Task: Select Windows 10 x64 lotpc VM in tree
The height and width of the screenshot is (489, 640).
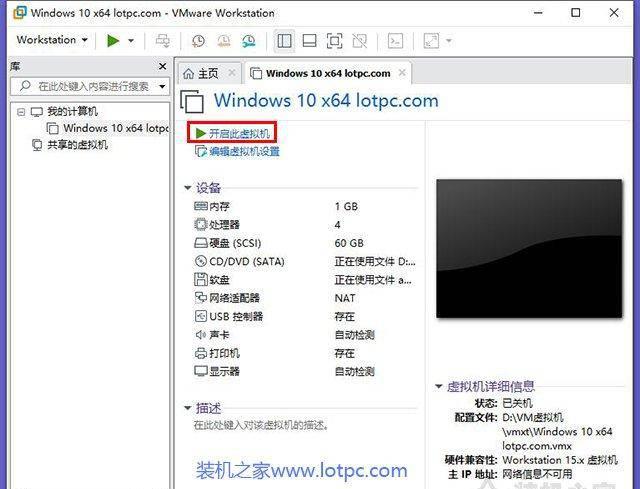Action: (x=116, y=128)
